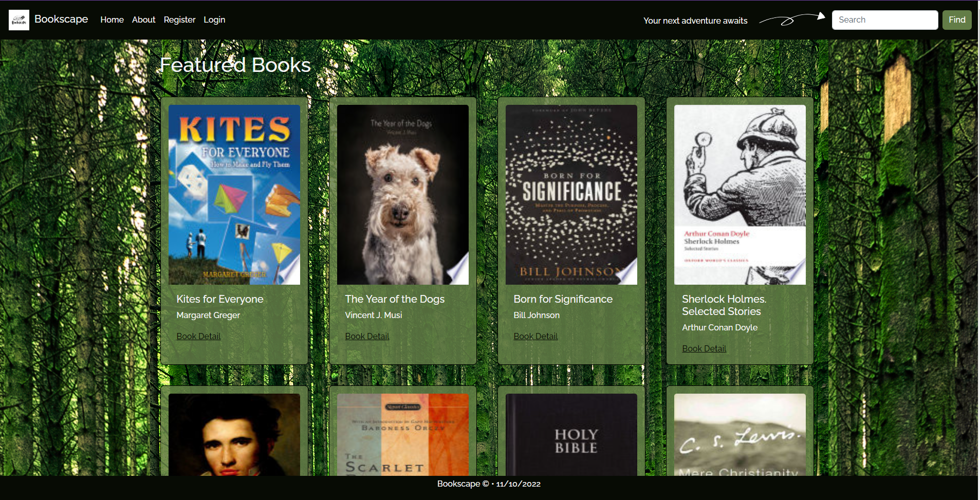Open the Mere Christianity C. S. Lewis cover

[740, 435]
